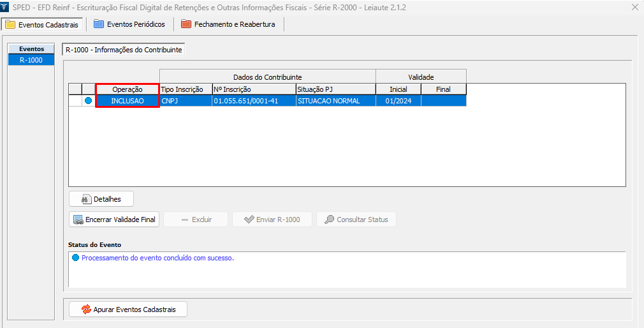Click the red refresh arrows icon on Apurar button

[86, 309]
